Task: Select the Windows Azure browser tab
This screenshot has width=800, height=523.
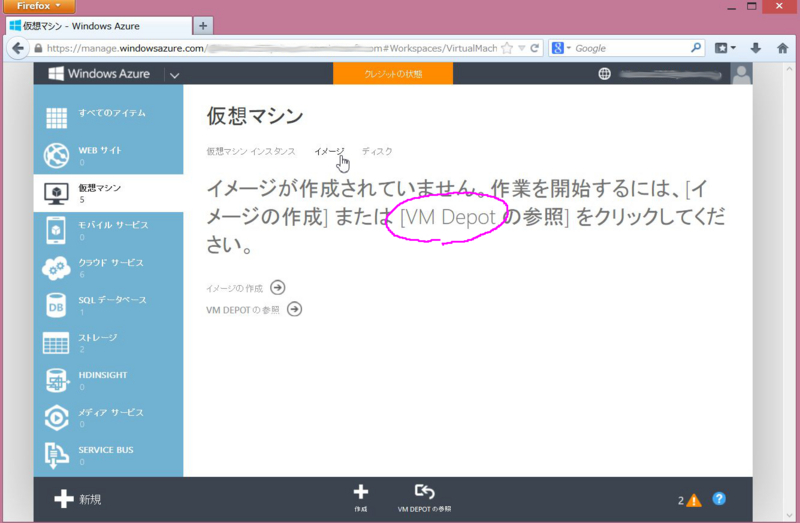Action: [99, 26]
